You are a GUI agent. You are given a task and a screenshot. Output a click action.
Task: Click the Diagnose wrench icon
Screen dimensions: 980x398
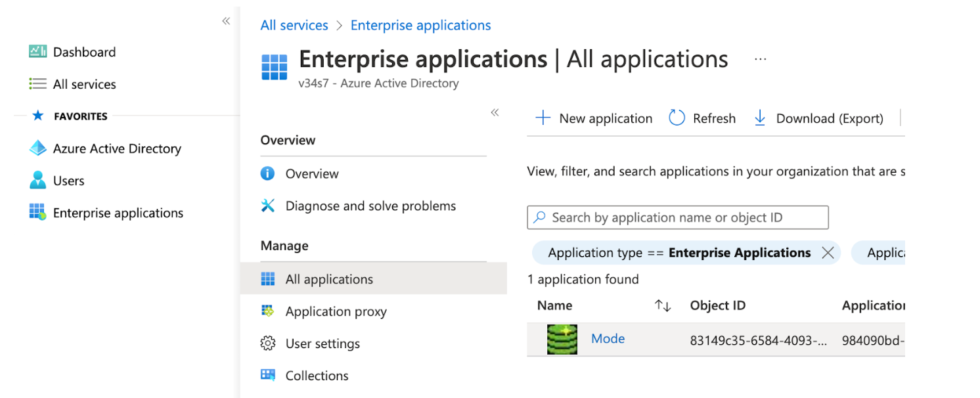[267, 206]
